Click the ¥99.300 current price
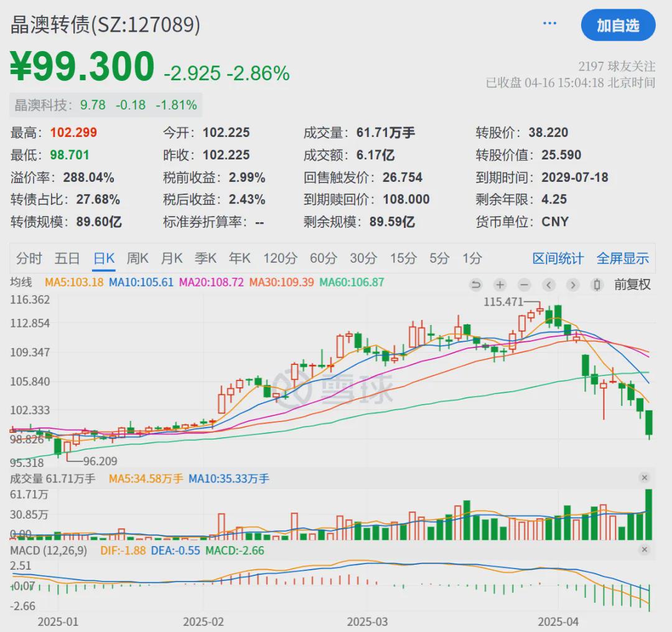The width and height of the screenshot is (672, 632). click(x=82, y=67)
